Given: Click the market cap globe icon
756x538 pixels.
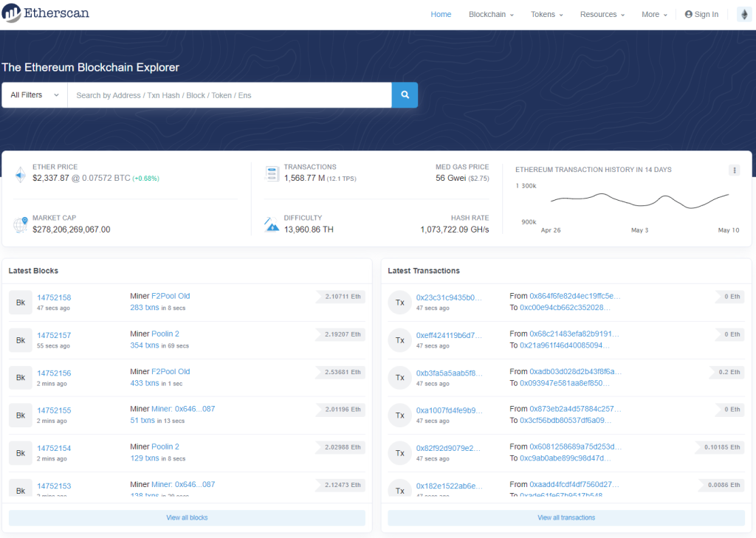Looking at the screenshot, I should click(20, 224).
